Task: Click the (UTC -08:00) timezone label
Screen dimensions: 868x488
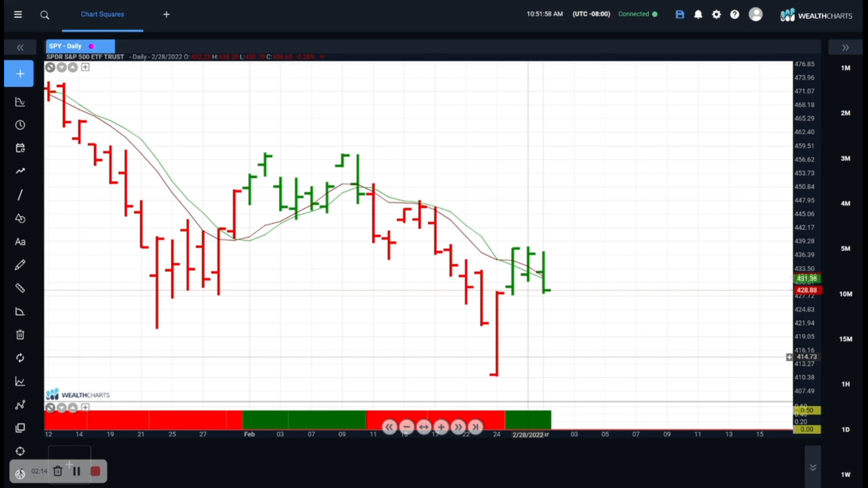Action: point(591,14)
